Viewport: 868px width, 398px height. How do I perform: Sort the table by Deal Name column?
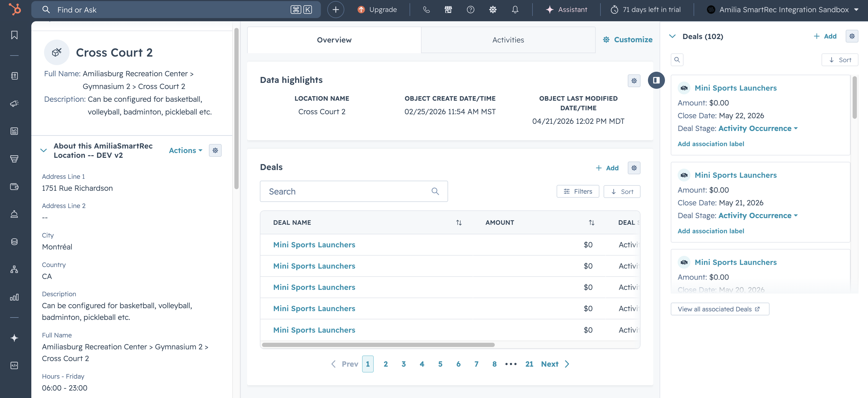[459, 223]
